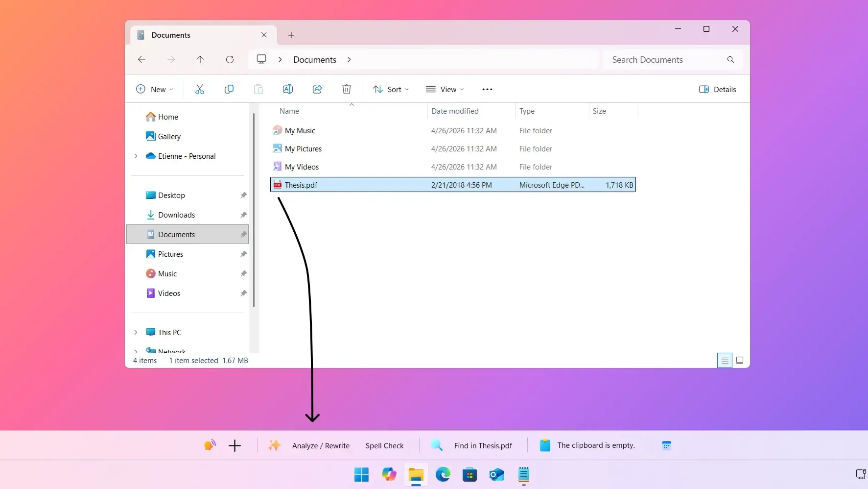Click Find in Thesis.pdf
This screenshot has width=868, height=489.
pyautogui.click(x=483, y=445)
